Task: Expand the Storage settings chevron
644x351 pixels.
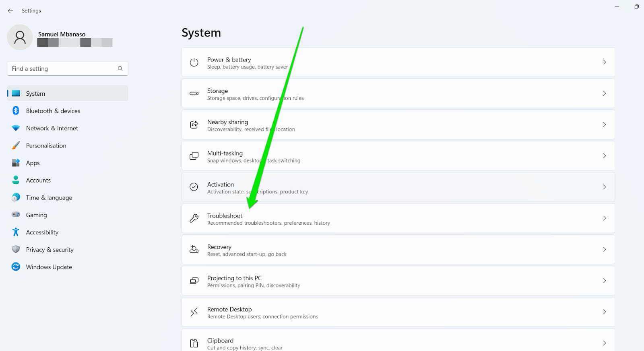Action: coord(604,93)
